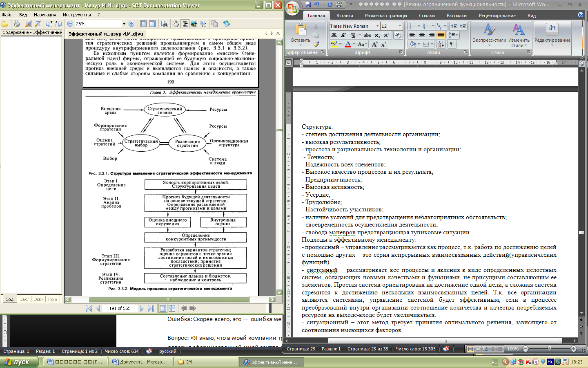Expand the bullets list dropdown arrow
This screenshot has height=368, width=588.
[x=419, y=26]
